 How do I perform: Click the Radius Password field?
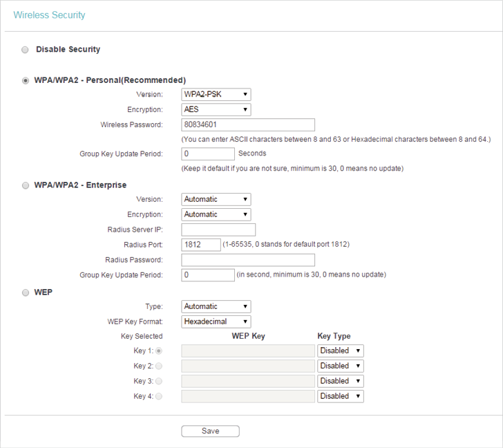pyautogui.click(x=248, y=260)
